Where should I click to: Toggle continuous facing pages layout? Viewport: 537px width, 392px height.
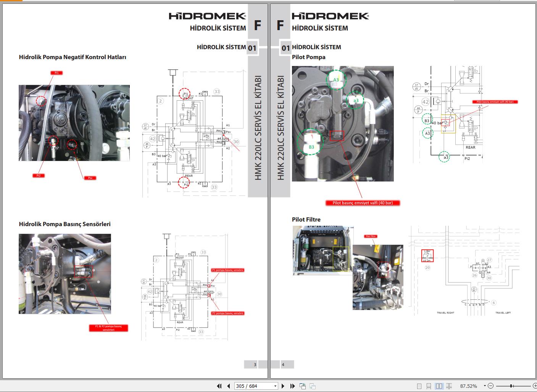tap(449, 386)
